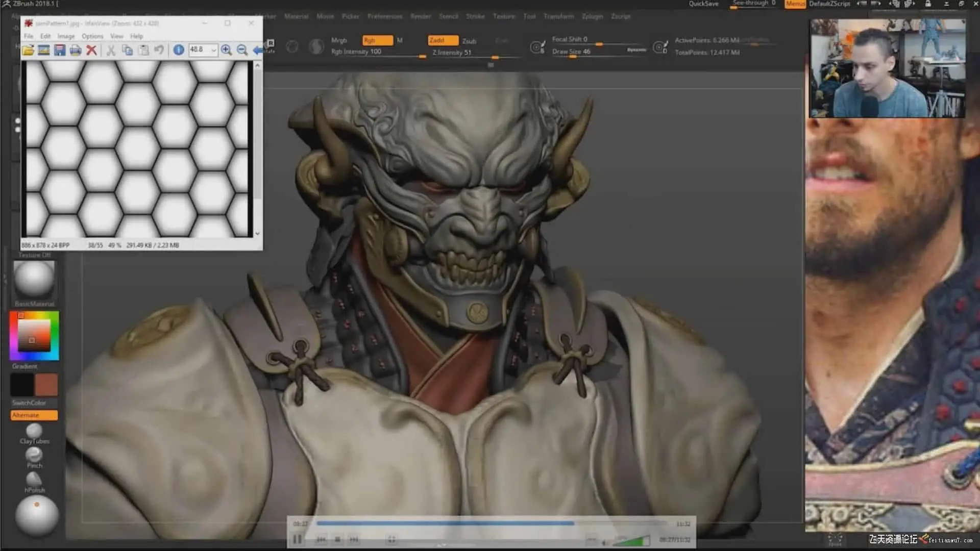Delete file with red X icon
The width and height of the screenshot is (980, 551).
point(91,50)
